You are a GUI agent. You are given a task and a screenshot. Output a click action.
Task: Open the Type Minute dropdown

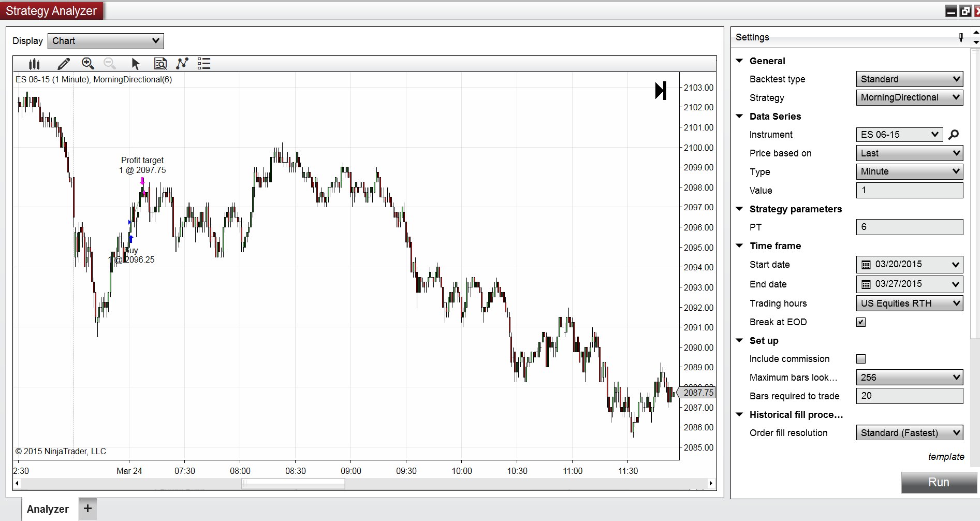click(910, 171)
